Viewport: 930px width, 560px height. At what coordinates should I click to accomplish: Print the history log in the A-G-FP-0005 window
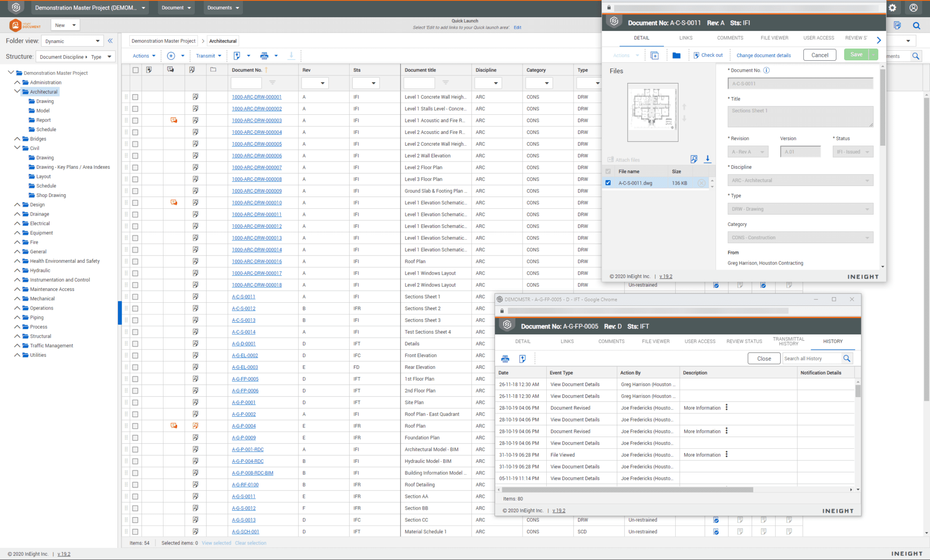(505, 359)
